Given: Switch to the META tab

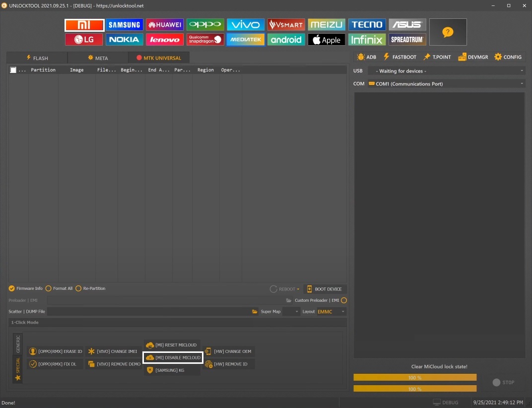Looking at the screenshot, I should (x=98, y=58).
